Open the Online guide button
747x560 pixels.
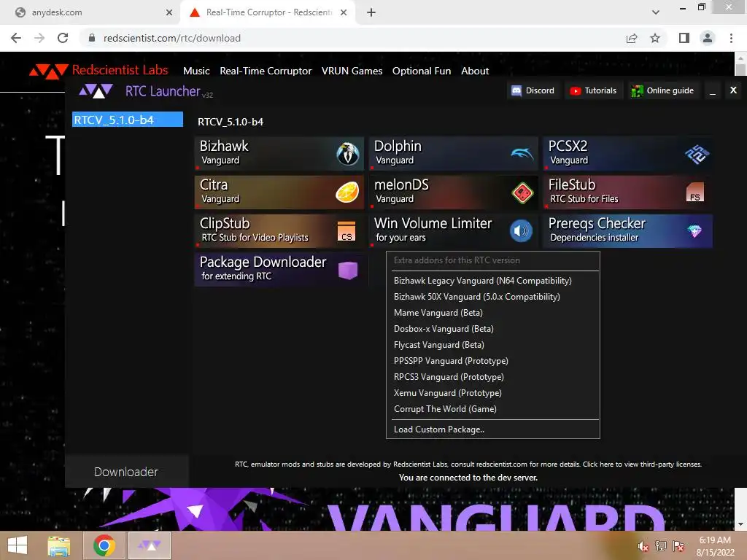coord(663,90)
